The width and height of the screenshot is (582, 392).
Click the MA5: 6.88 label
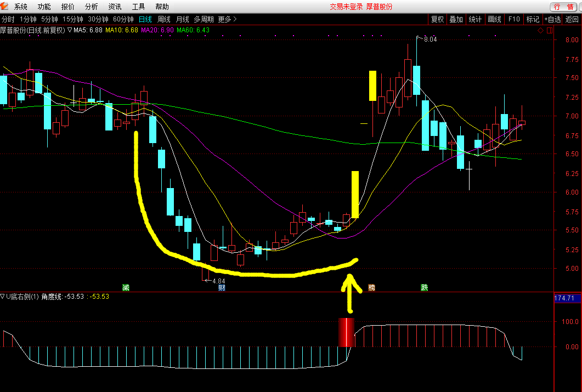(x=88, y=30)
